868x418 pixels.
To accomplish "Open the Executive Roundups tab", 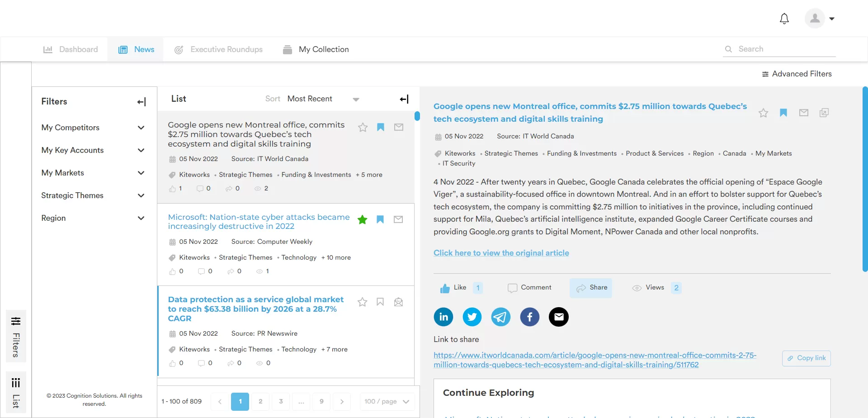I will [x=218, y=49].
